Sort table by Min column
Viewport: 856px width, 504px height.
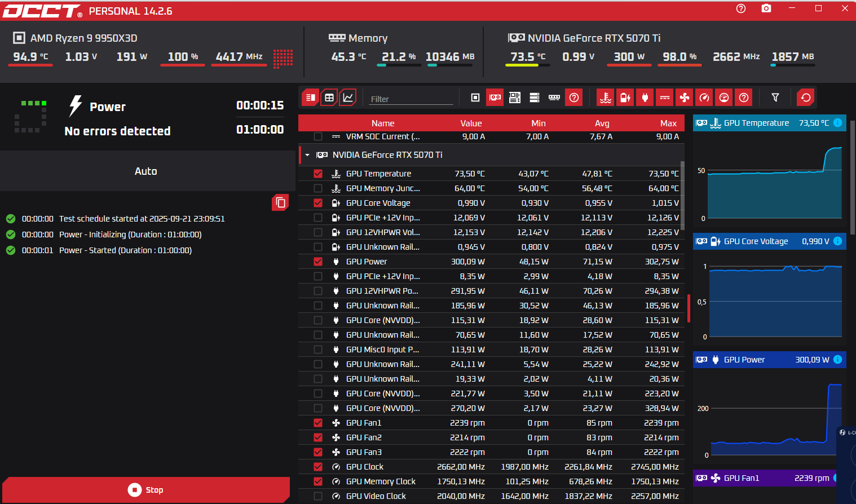539,123
